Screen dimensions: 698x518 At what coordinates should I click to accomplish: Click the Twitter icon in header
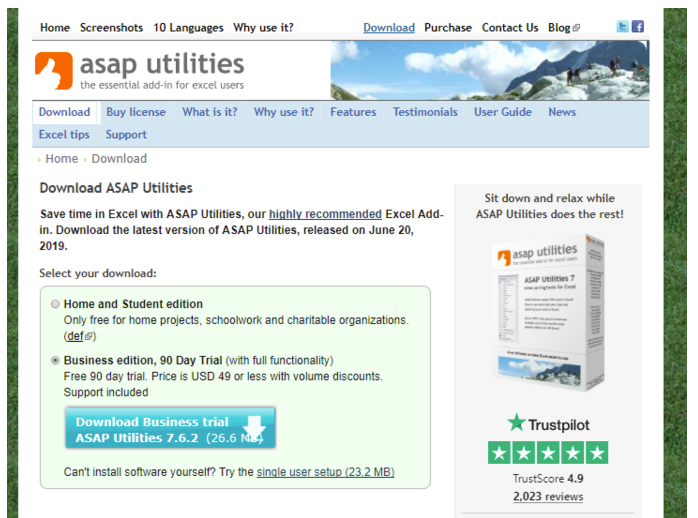pyautogui.click(x=623, y=27)
